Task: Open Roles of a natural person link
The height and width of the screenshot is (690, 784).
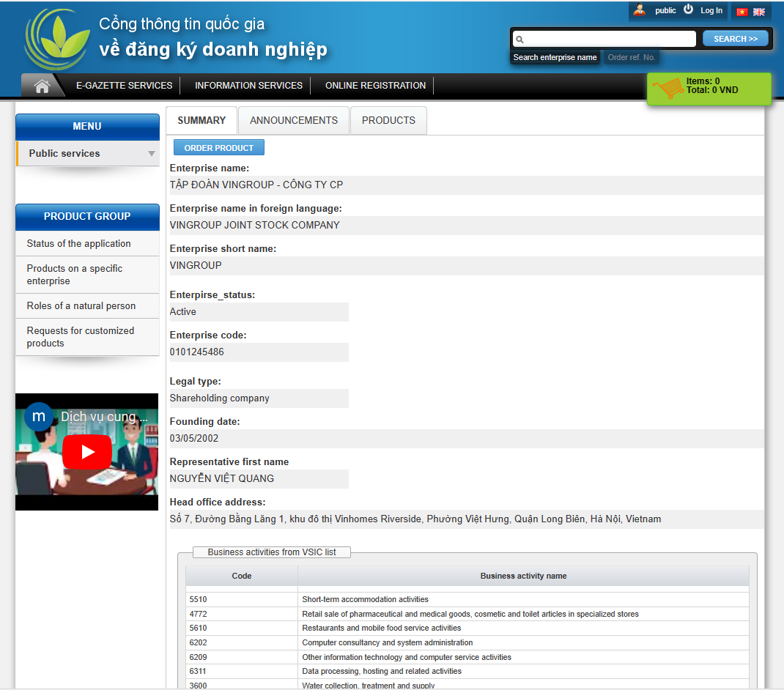Action: pyautogui.click(x=81, y=306)
